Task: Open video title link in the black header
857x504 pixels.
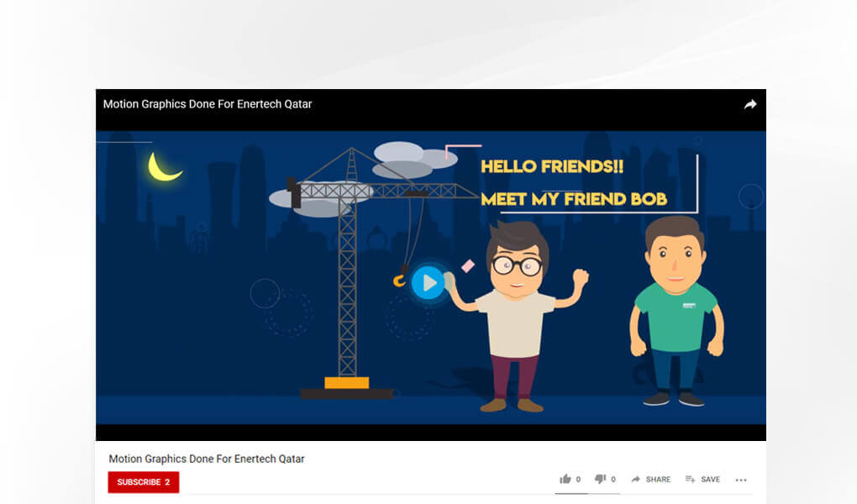Action: (x=208, y=104)
